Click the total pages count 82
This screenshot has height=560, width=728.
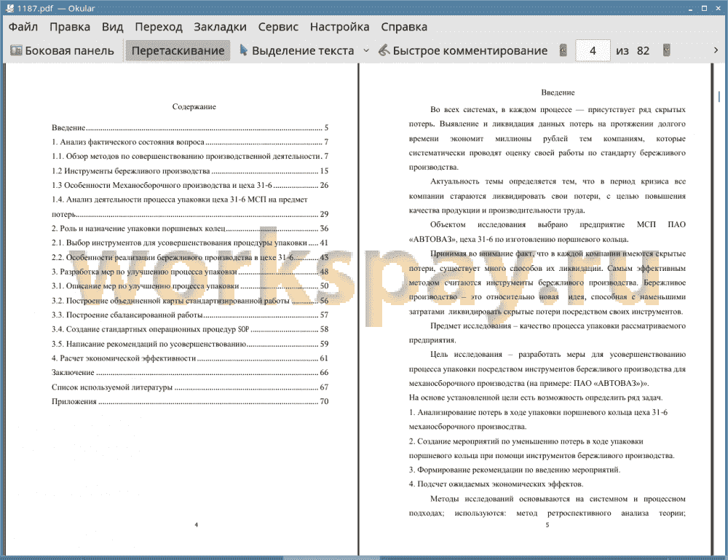pyautogui.click(x=643, y=51)
